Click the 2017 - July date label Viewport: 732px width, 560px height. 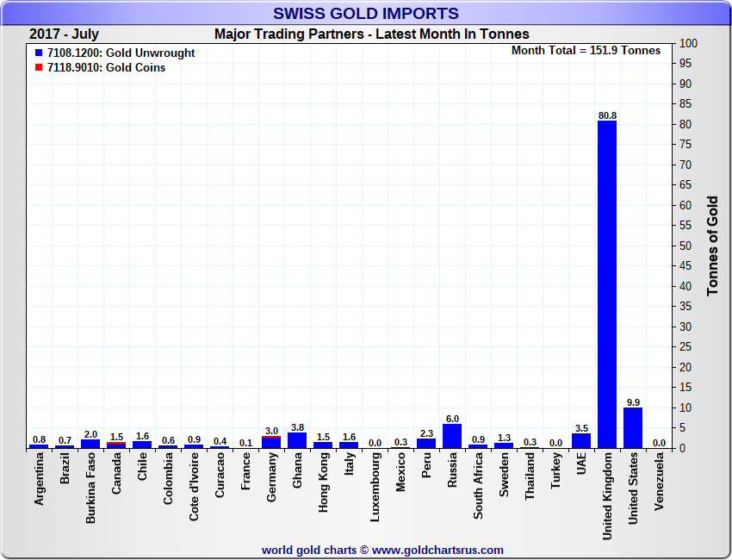[x=64, y=34]
